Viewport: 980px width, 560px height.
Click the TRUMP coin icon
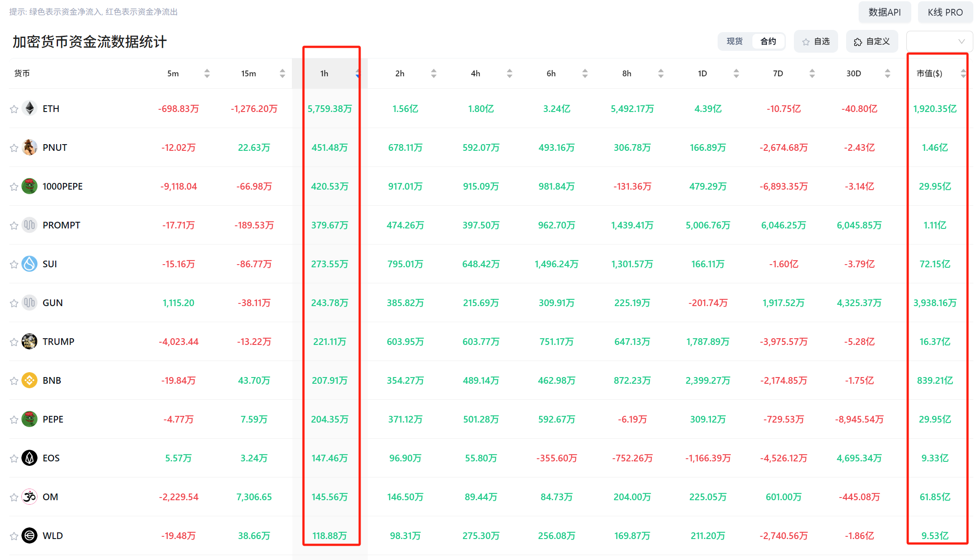(x=29, y=341)
